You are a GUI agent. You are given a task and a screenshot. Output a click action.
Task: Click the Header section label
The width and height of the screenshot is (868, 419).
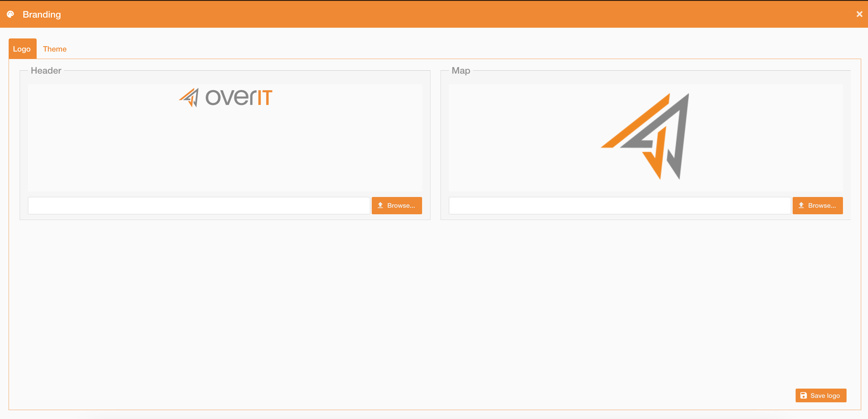point(46,70)
